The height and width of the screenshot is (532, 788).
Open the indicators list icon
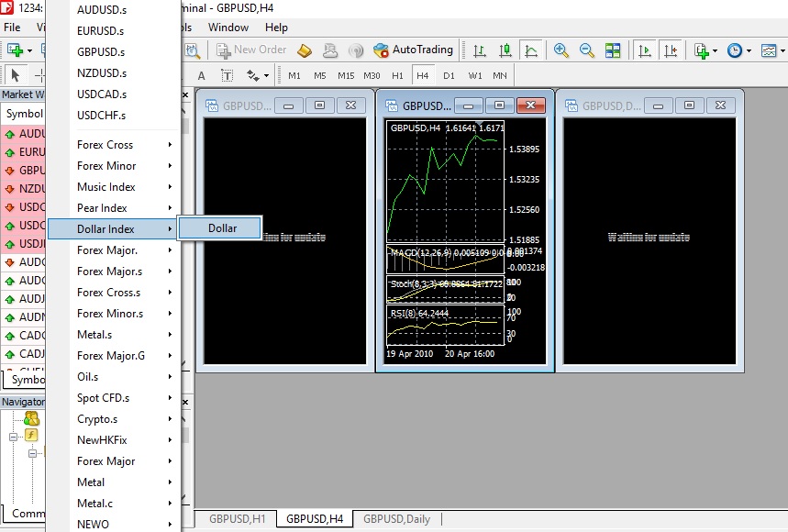701,50
